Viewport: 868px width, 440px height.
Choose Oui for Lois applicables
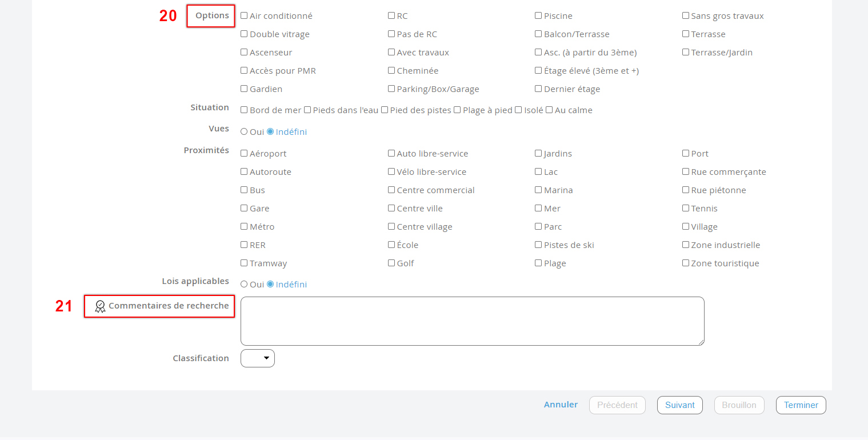coord(244,285)
